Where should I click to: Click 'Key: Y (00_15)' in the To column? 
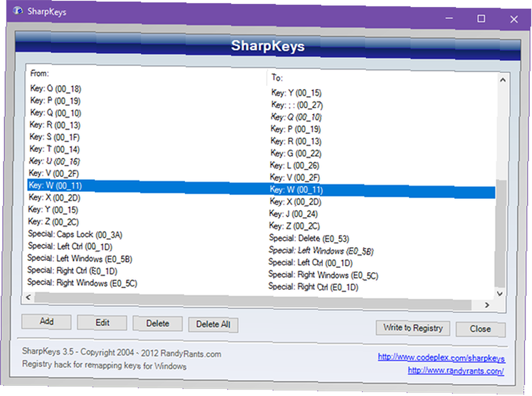coord(296,93)
